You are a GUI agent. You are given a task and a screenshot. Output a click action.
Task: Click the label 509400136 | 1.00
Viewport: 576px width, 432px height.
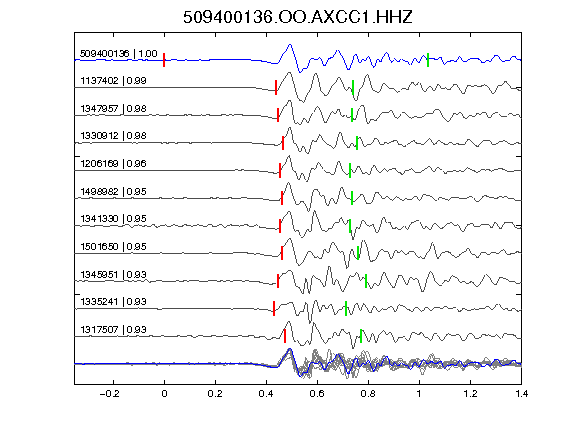coord(118,54)
